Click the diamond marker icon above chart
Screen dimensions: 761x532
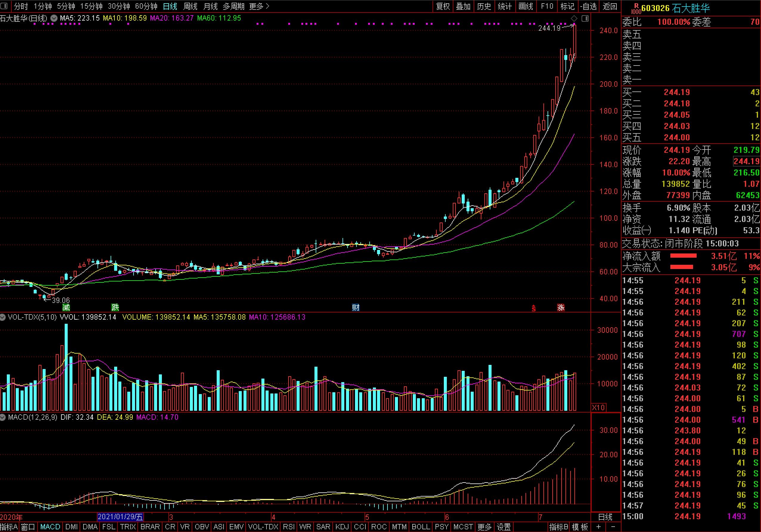(x=574, y=18)
